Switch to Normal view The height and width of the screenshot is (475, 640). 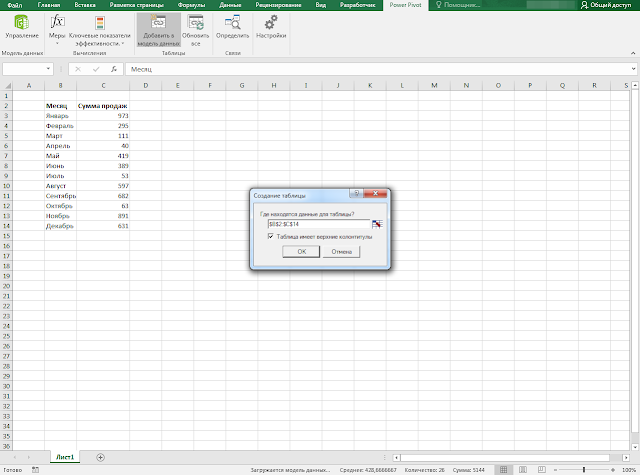click(503, 470)
